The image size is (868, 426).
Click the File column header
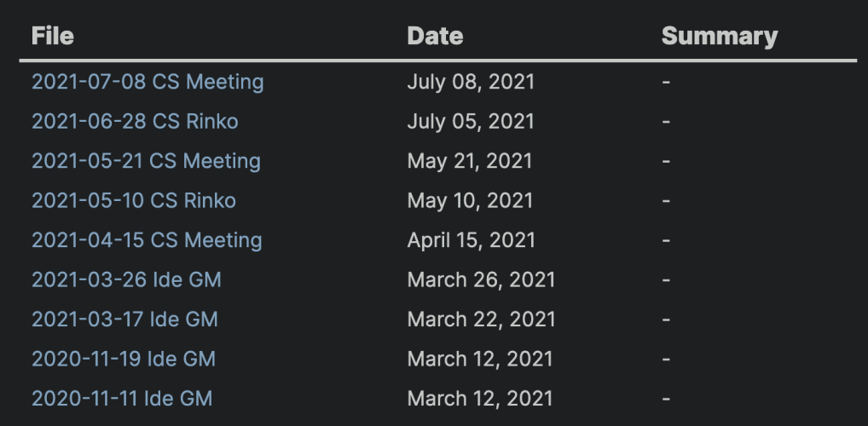[x=53, y=36]
